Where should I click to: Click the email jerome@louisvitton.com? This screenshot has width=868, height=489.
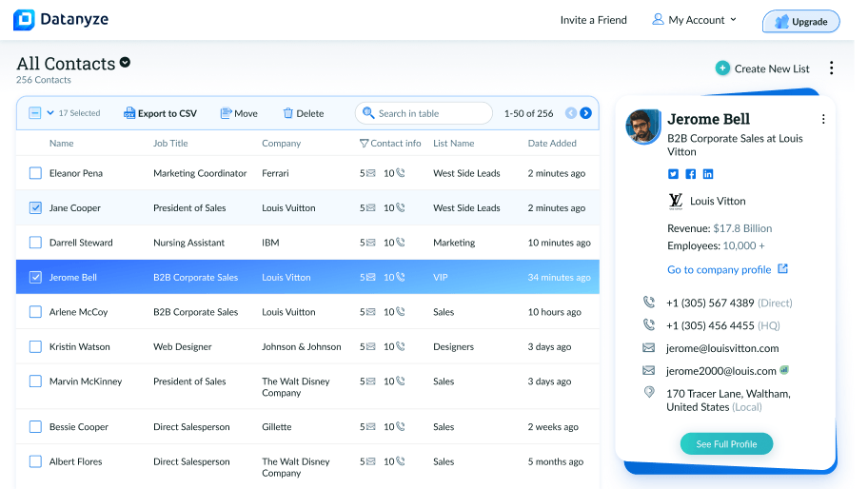point(722,348)
